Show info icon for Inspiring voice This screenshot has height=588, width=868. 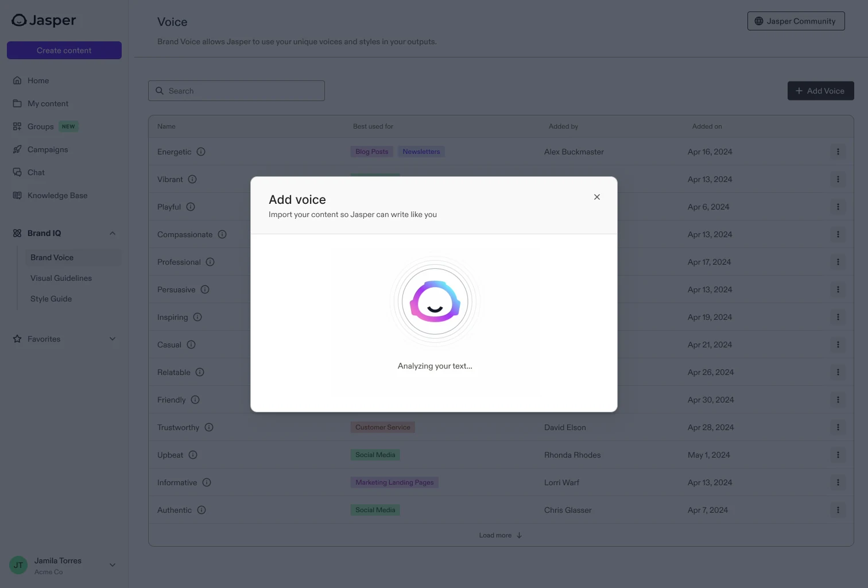197,317
